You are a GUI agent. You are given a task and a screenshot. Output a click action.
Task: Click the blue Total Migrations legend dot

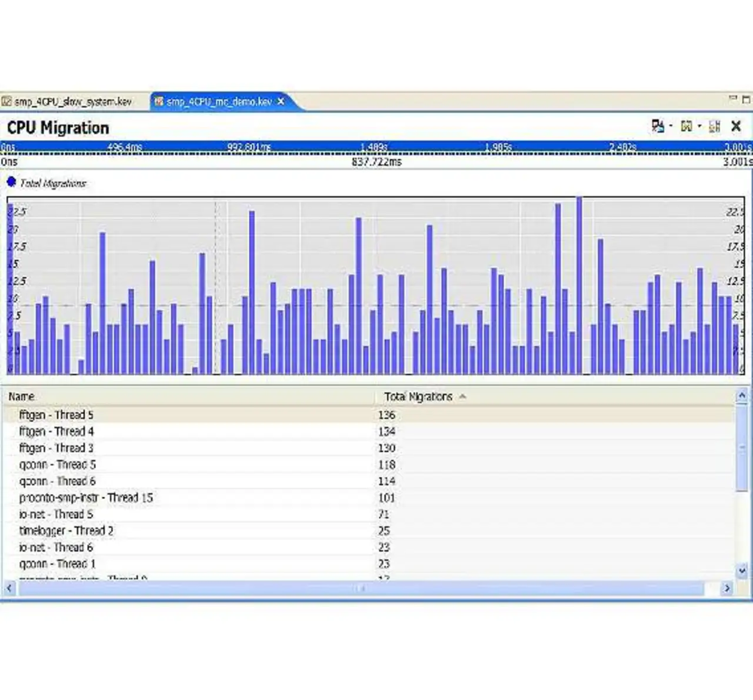click(11, 182)
